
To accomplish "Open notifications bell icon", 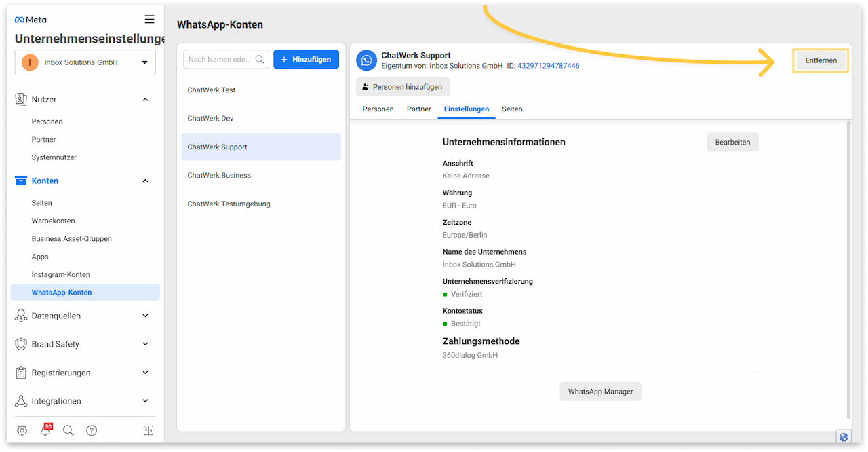I will point(45,430).
